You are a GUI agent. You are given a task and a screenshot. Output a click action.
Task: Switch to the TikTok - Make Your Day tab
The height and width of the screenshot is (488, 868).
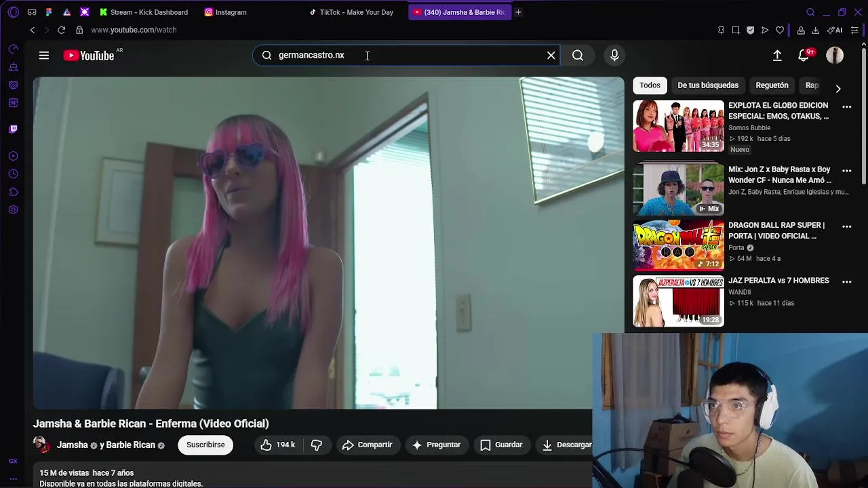point(351,12)
